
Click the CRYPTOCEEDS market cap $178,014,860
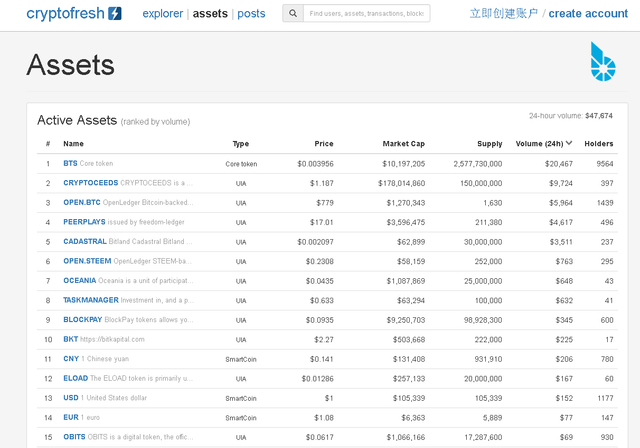coord(402,184)
